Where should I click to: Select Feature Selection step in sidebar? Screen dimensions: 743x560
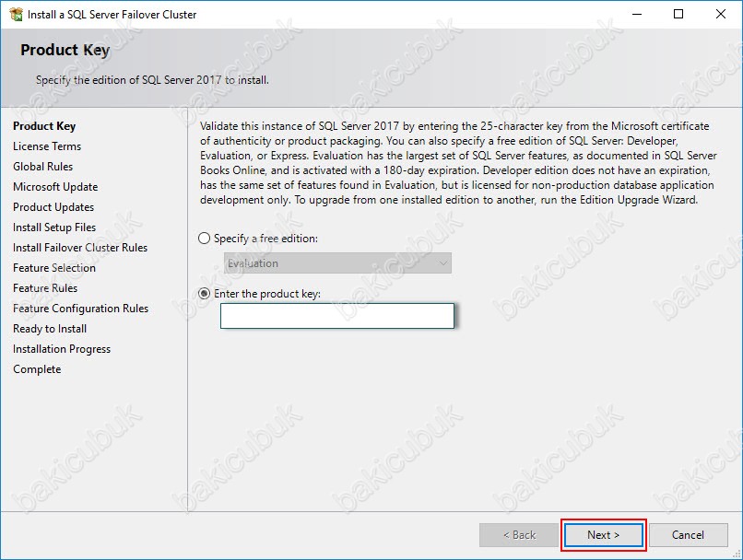(x=54, y=268)
